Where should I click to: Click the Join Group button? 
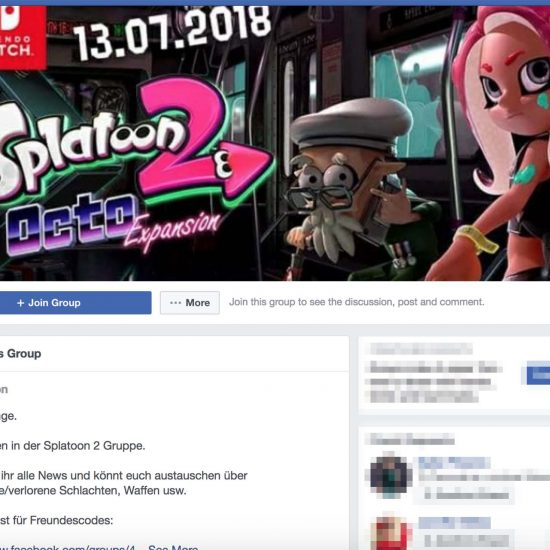pyautogui.click(x=75, y=303)
